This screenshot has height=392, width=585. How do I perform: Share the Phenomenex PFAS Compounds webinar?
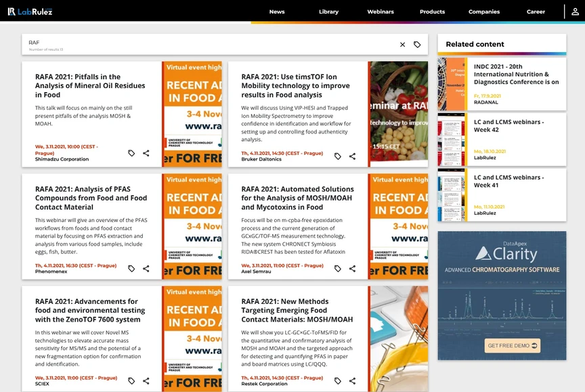146,269
